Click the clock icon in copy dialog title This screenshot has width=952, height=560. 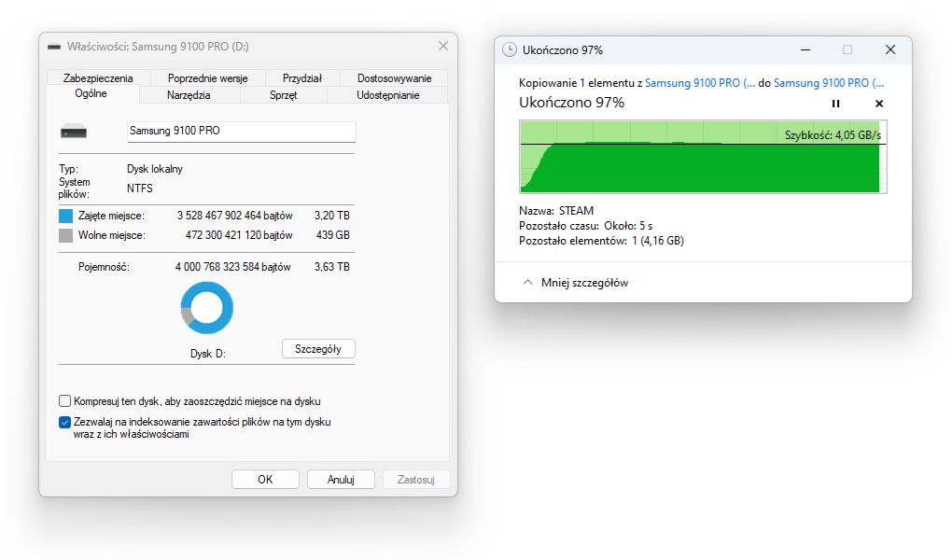coord(510,49)
